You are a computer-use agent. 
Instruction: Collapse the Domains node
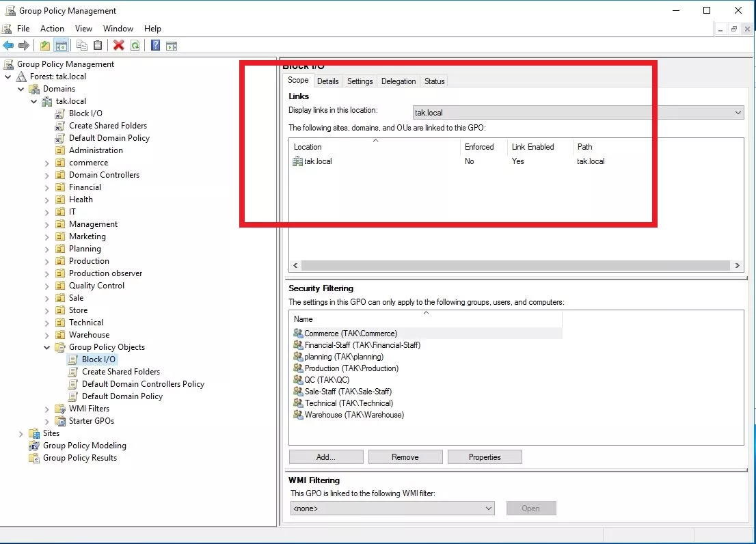[x=21, y=89]
